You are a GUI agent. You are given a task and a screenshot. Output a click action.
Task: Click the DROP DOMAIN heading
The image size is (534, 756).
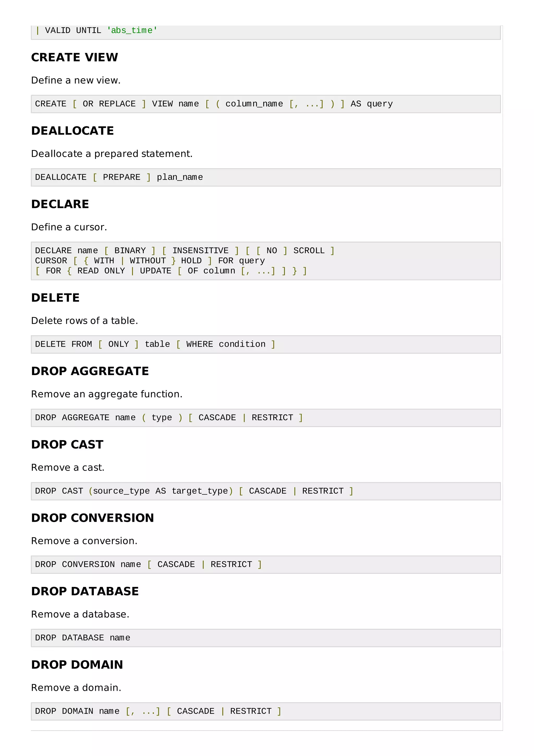click(77, 665)
